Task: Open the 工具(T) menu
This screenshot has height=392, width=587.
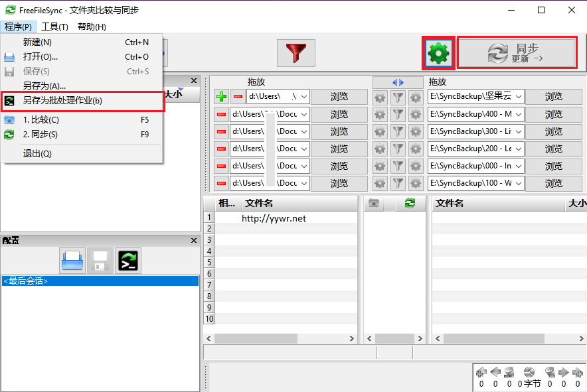Action: click(x=54, y=27)
